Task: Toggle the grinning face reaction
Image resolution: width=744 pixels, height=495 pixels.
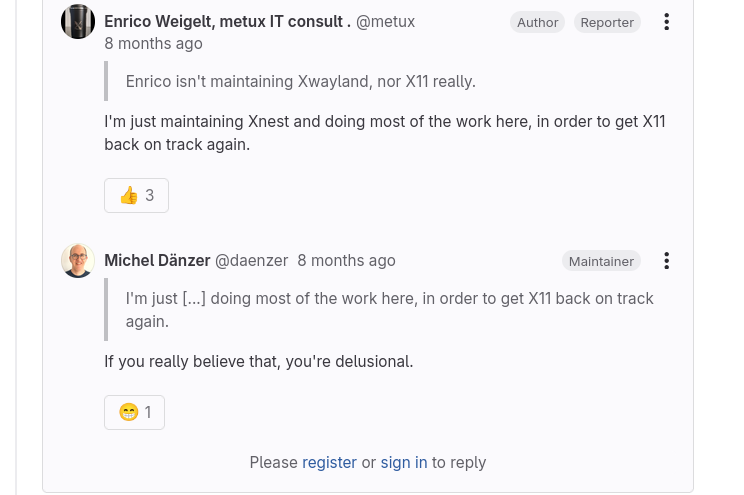Action: pyautogui.click(x=134, y=412)
